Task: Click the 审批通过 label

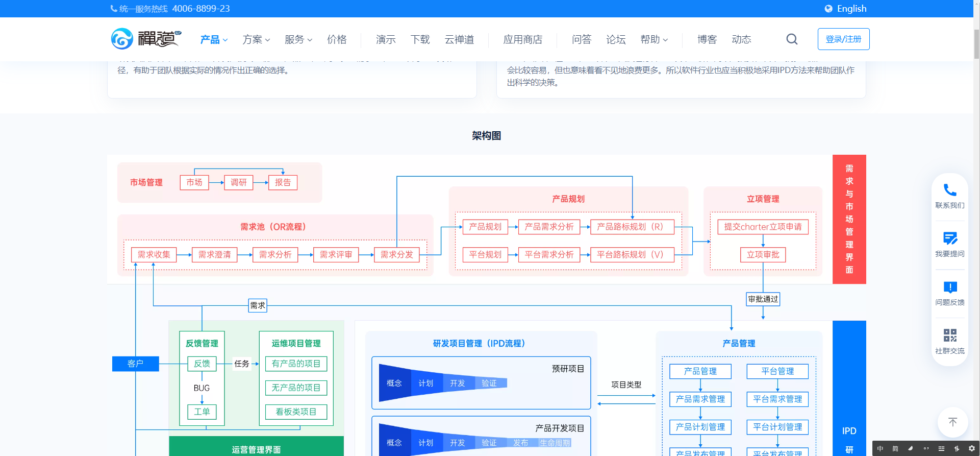Action: [763, 299]
